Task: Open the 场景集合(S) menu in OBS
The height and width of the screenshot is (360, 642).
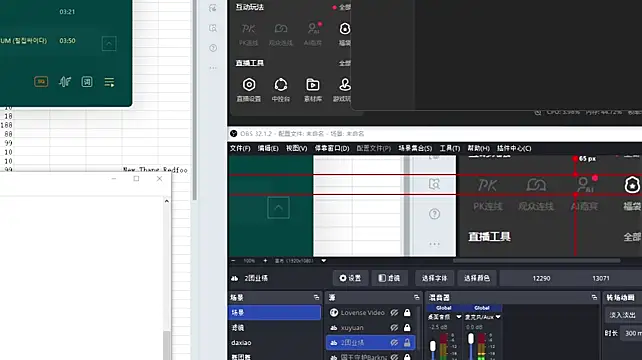Action: coord(415,148)
